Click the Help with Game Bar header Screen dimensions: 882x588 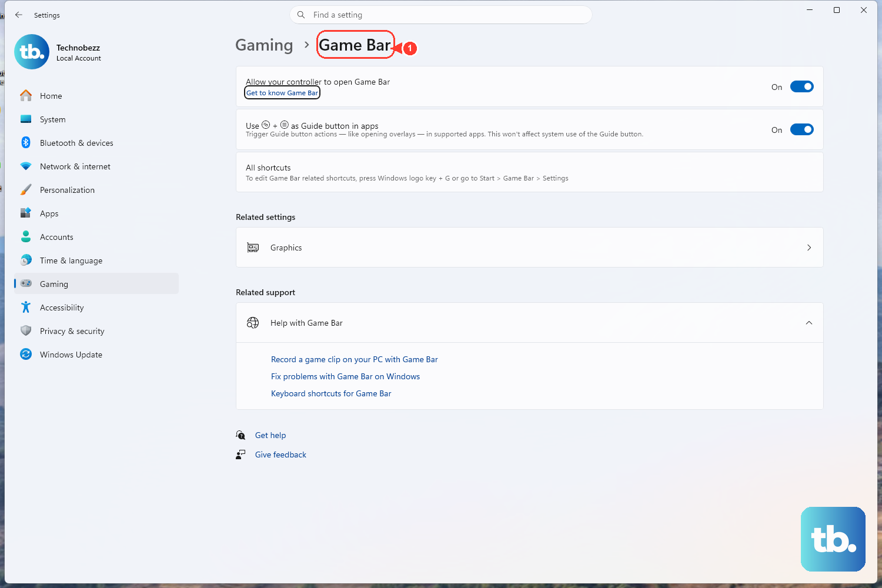tap(529, 323)
